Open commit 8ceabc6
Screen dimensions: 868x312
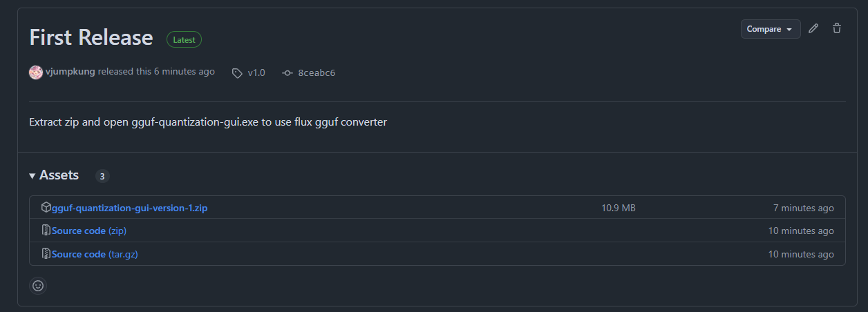coord(317,72)
